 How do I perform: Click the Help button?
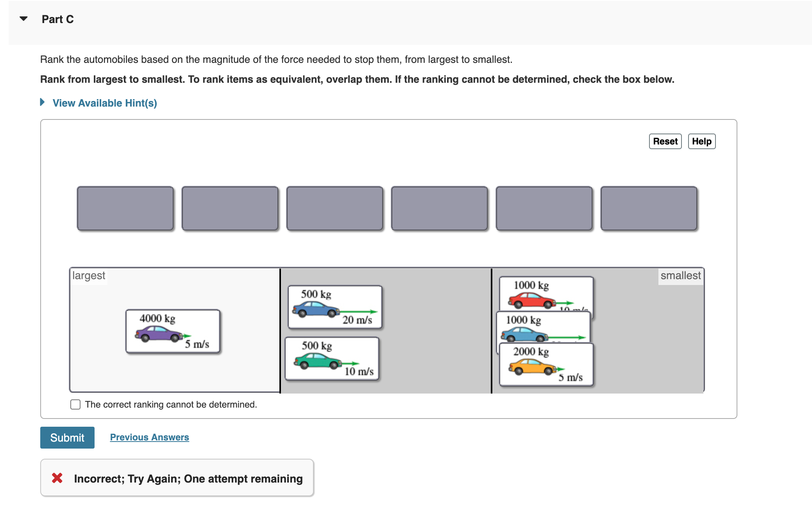pos(701,141)
